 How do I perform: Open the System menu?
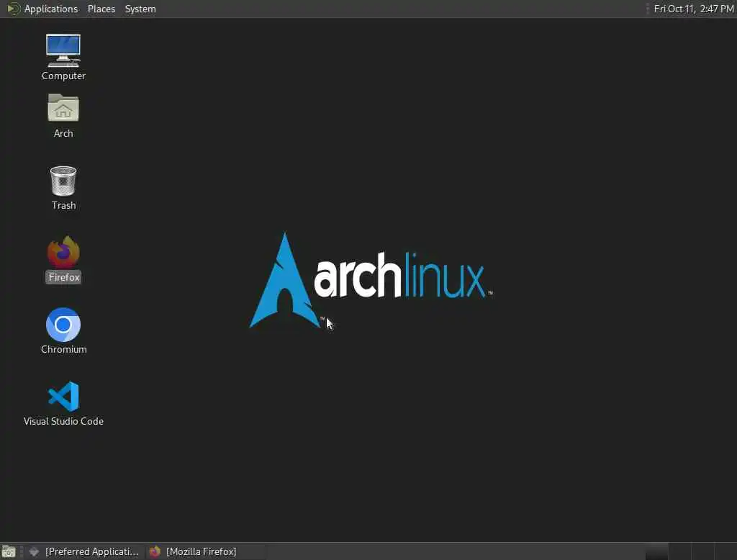click(140, 9)
